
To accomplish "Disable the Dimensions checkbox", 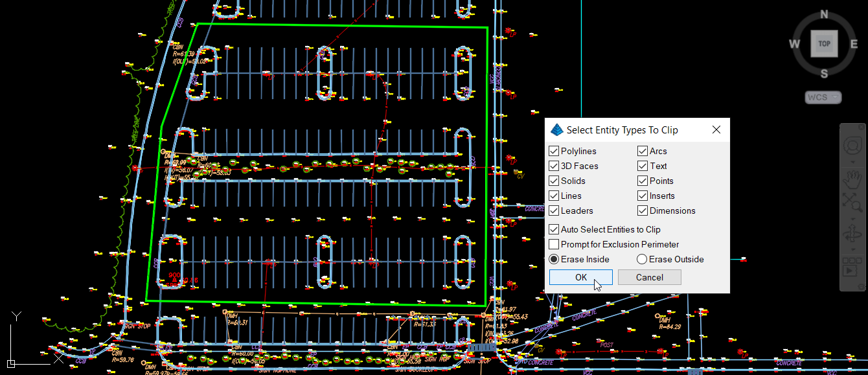I will point(642,210).
